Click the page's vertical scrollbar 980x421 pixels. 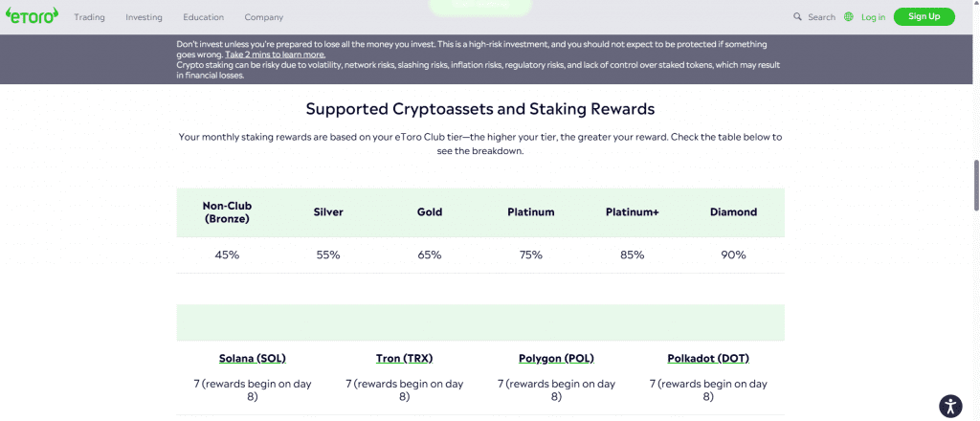975,182
